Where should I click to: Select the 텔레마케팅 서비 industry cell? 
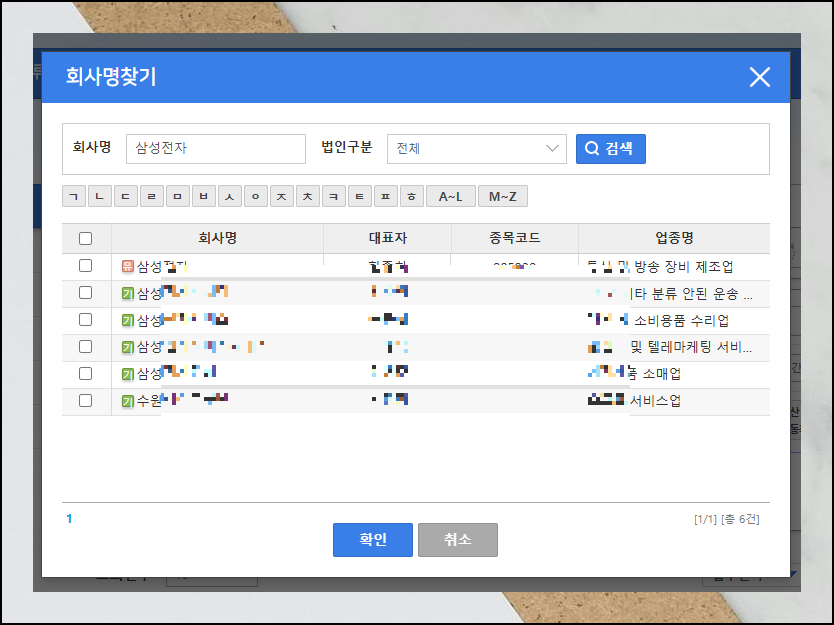674,348
